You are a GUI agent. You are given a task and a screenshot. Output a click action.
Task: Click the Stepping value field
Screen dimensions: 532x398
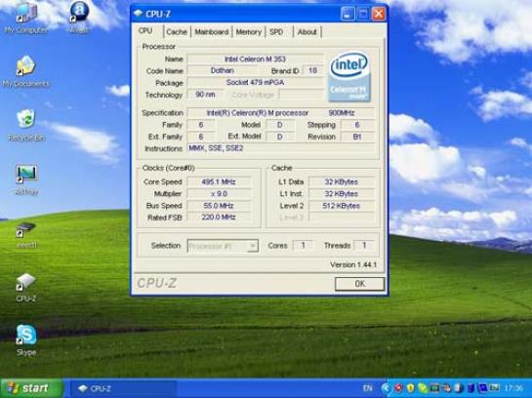357,125
